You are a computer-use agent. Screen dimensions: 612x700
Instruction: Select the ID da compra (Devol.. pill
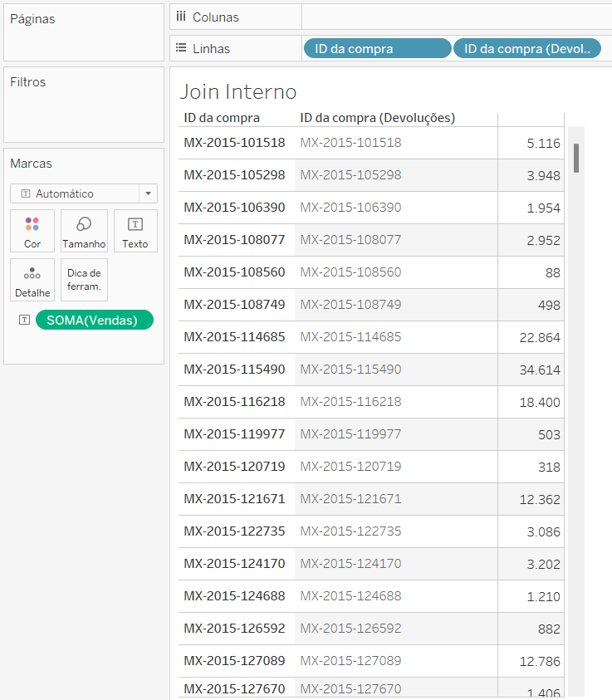526,48
